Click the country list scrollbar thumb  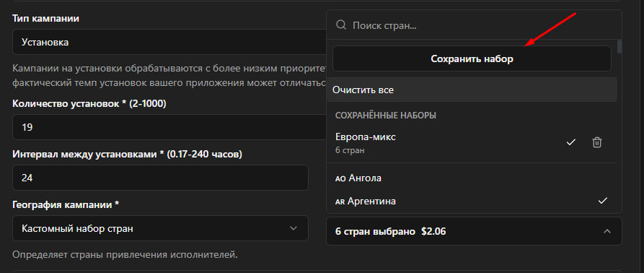[x=619, y=46]
